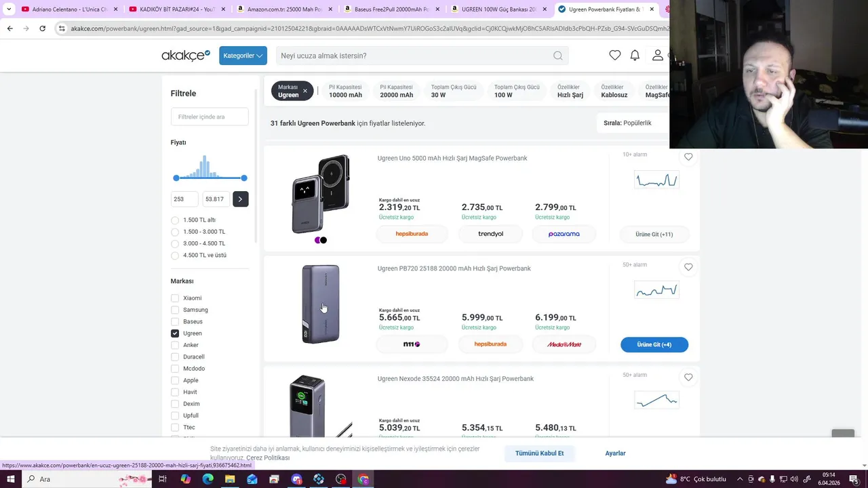Check the Anker brand checkbox
Screen dimensions: 868x488
[x=175, y=345]
